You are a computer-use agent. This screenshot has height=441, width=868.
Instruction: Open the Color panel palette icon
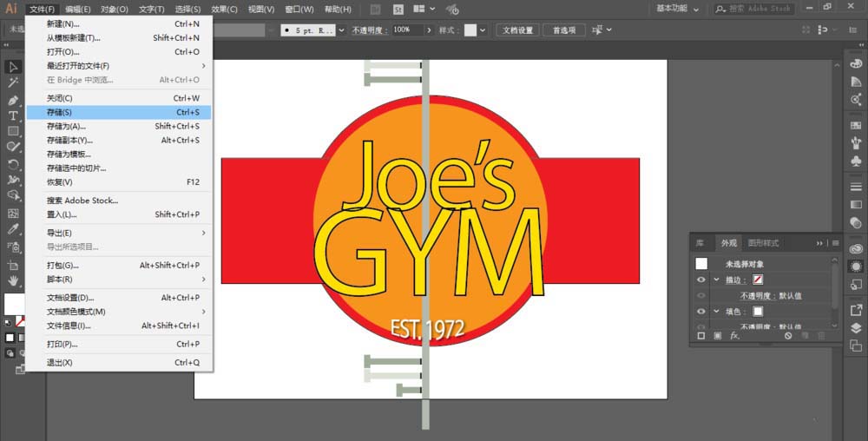coord(856,63)
